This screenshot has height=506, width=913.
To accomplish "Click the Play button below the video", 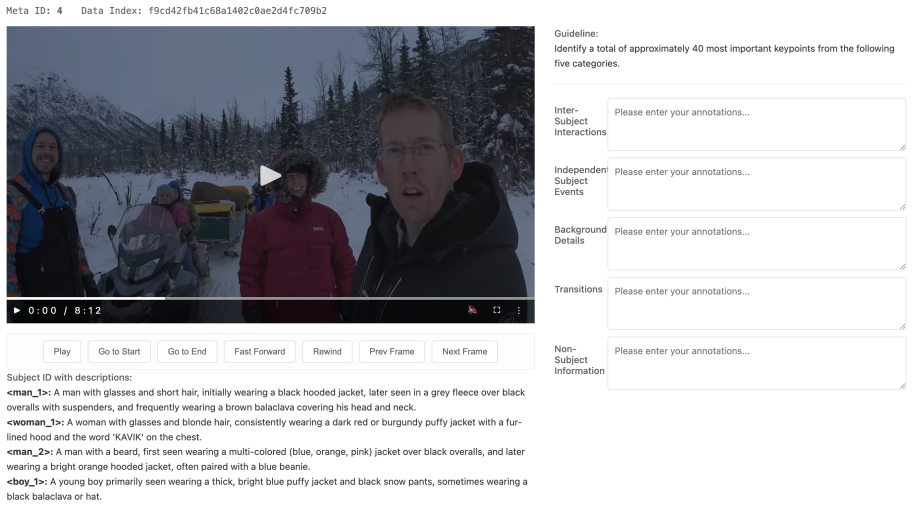I will click(x=62, y=352).
